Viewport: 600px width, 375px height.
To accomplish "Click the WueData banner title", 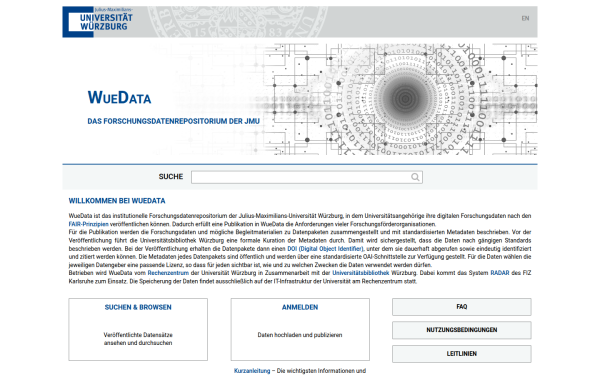I will coord(119,98).
